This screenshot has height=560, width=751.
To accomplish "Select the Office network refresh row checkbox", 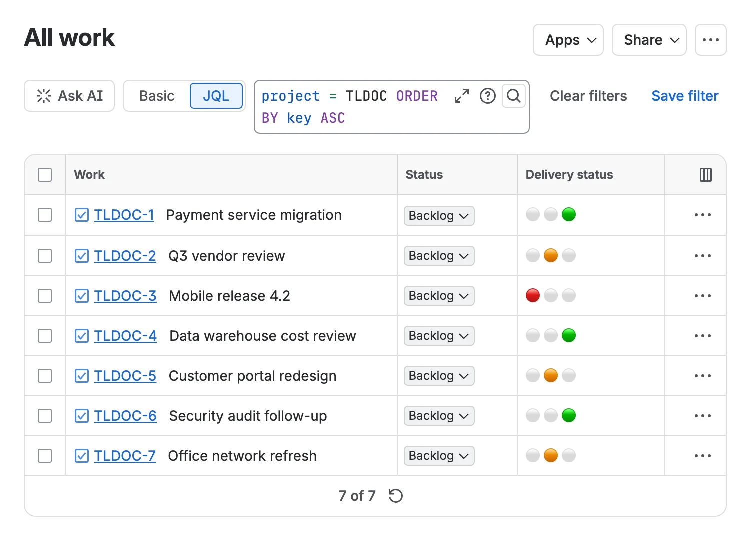I will coord(45,456).
